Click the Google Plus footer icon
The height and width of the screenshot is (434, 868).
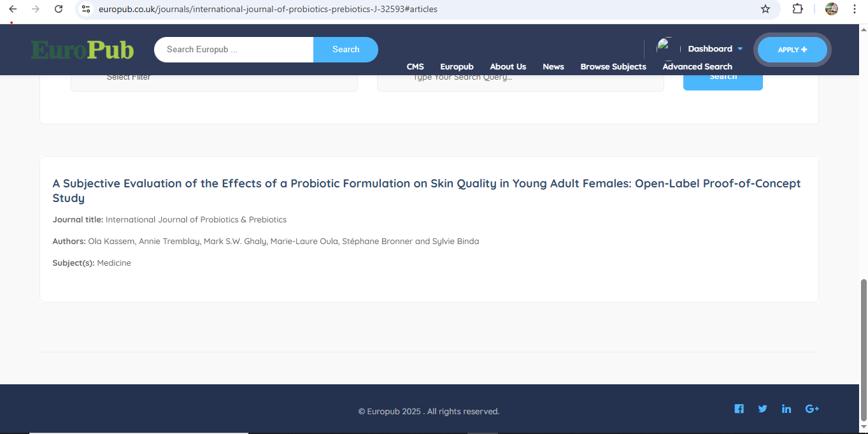click(x=812, y=409)
